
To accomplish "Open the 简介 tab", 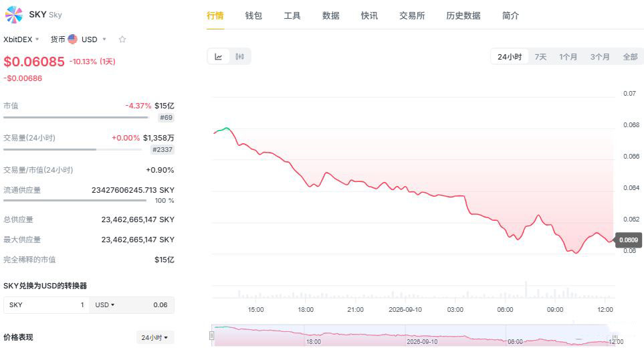I will coord(510,15).
